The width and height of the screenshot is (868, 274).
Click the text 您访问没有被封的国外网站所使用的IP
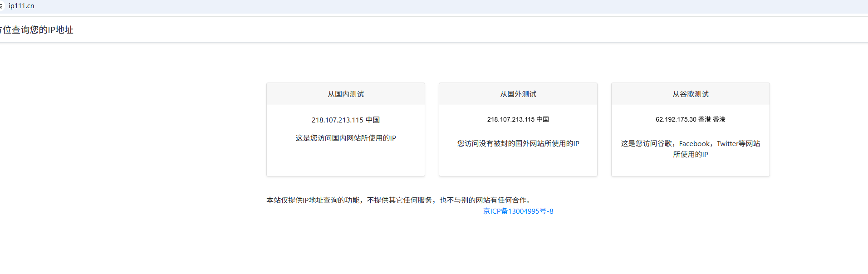[x=518, y=143]
